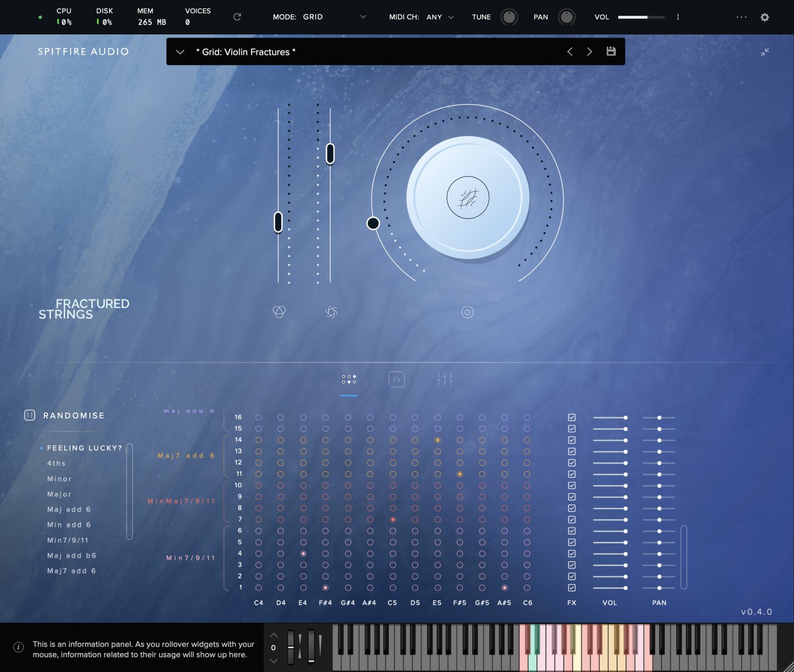794x672 pixels.
Task: Switch to the FX tab
Action: pos(396,379)
